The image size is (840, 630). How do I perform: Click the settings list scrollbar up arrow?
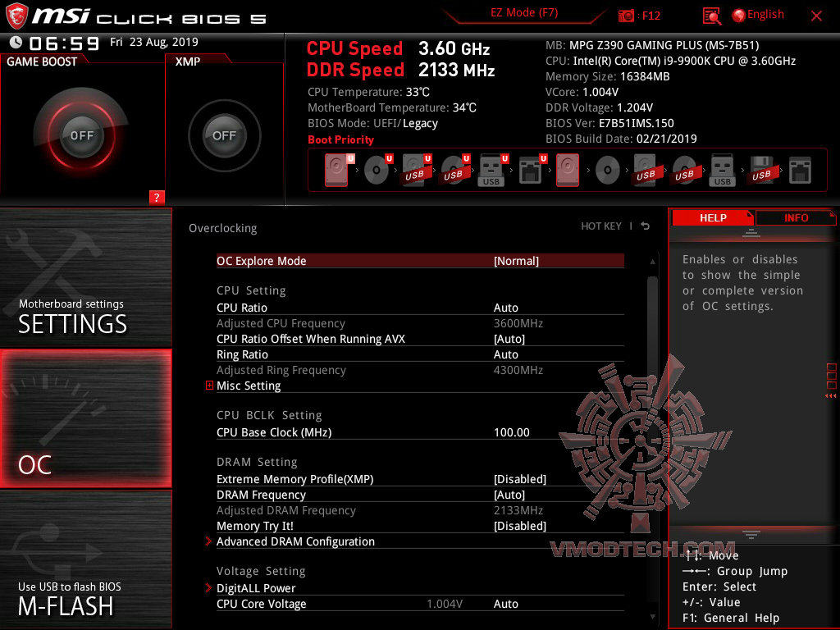(x=652, y=262)
